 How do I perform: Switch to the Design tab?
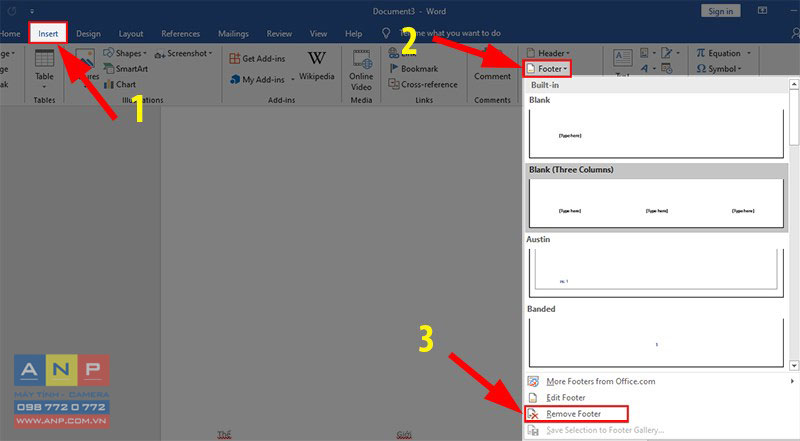[88, 34]
